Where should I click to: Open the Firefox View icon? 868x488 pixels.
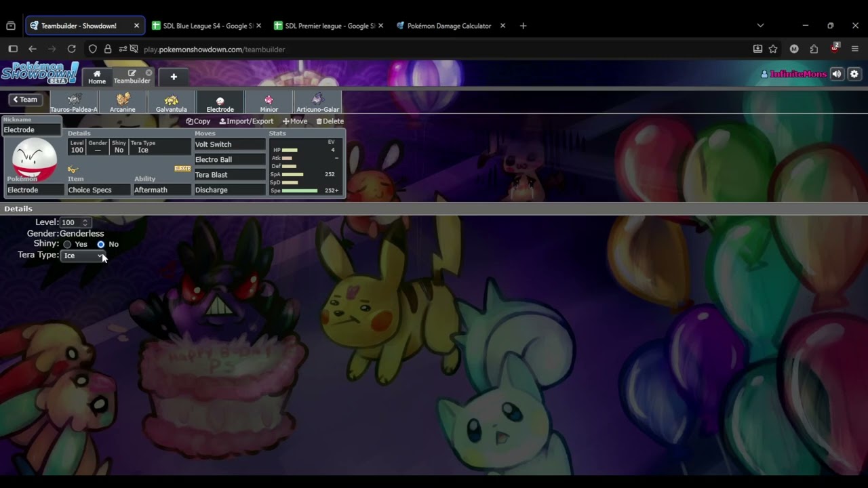tap(11, 26)
